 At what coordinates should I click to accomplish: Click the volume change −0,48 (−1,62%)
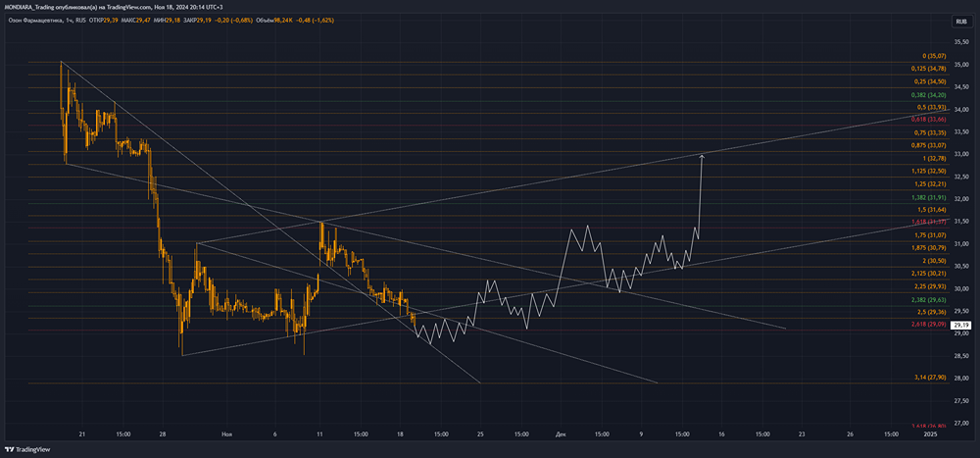click(317, 21)
